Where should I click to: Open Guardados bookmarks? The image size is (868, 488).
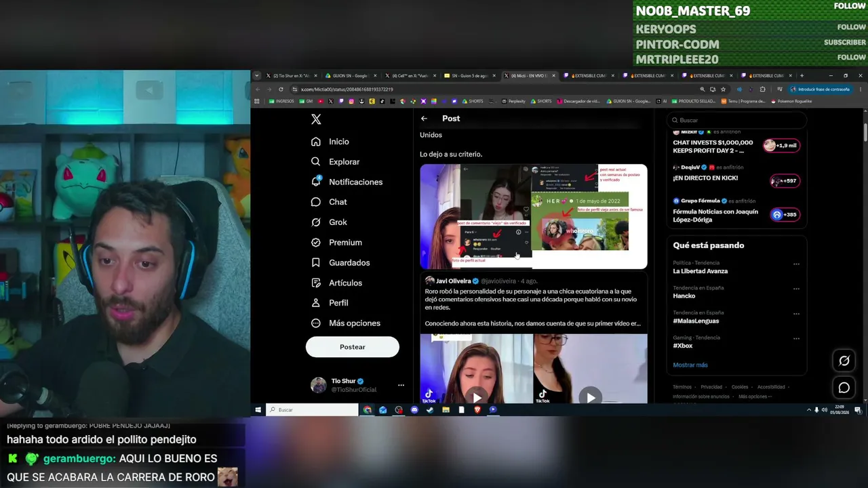tap(340, 262)
